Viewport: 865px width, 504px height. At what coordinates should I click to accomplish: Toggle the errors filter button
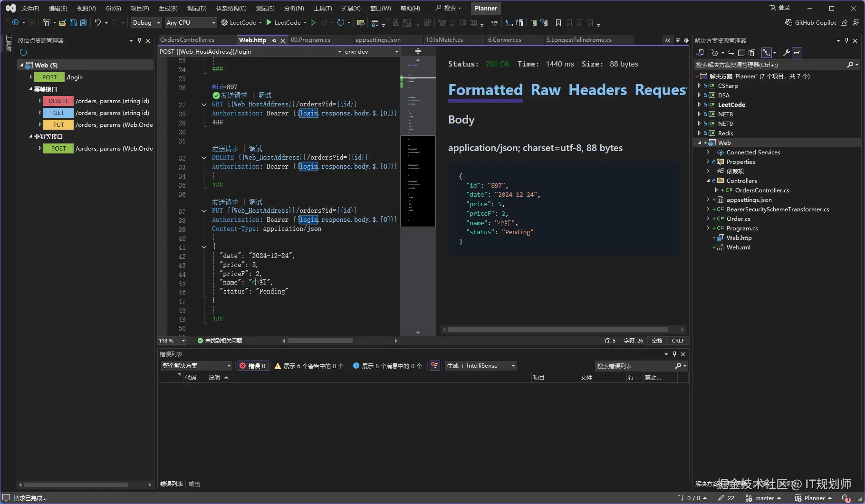(253, 366)
